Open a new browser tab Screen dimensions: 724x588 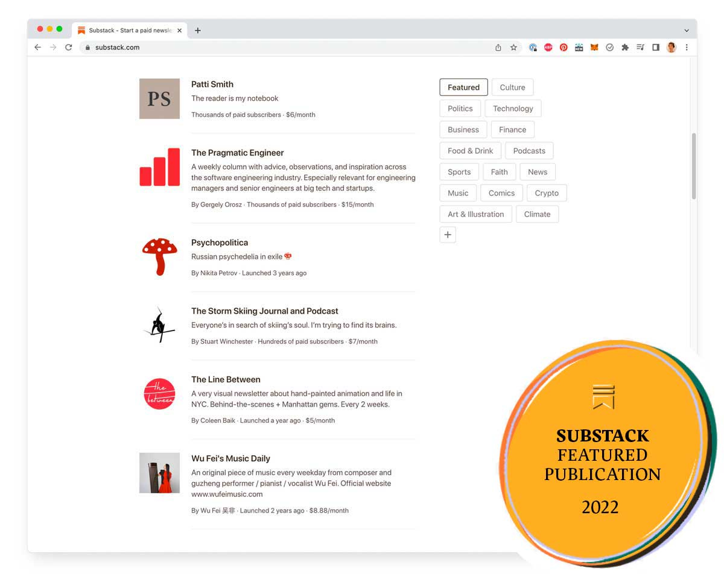(x=197, y=30)
